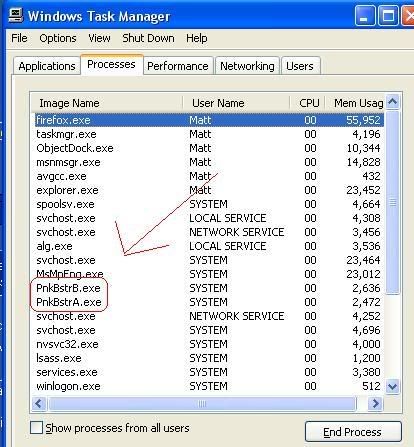Select the msnmsgr.exe process
Image resolution: width=414 pixels, height=447 pixels.
(209, 162)
